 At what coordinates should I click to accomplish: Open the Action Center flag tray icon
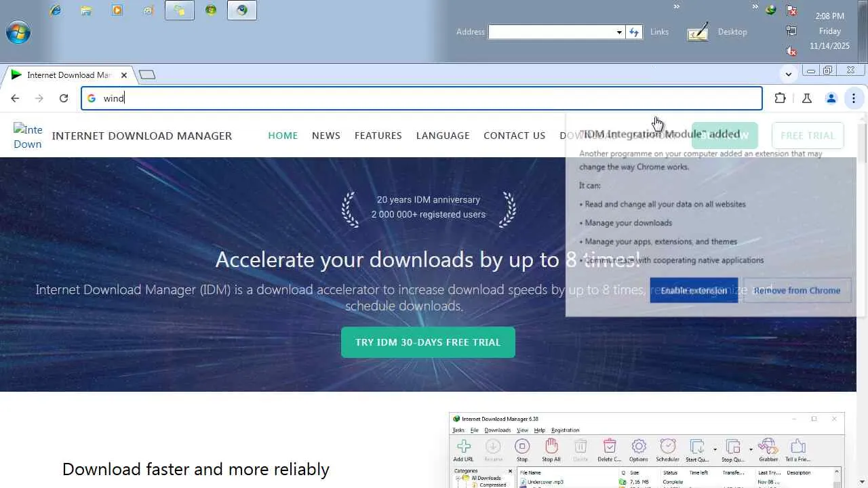click(791, 10)
